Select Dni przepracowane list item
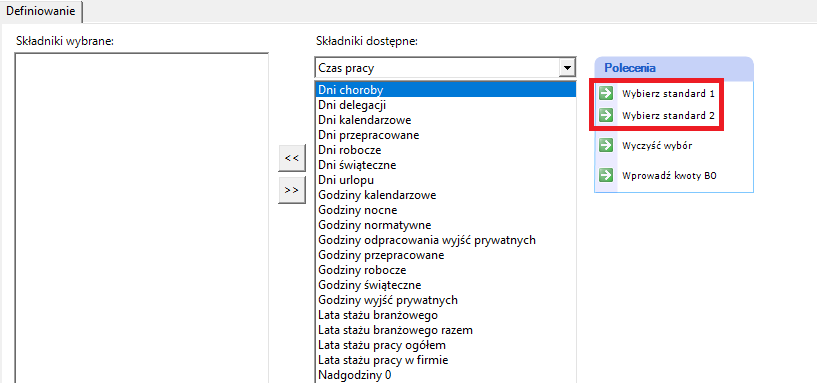The image size is (817, 383). click(x=445, y=135)
